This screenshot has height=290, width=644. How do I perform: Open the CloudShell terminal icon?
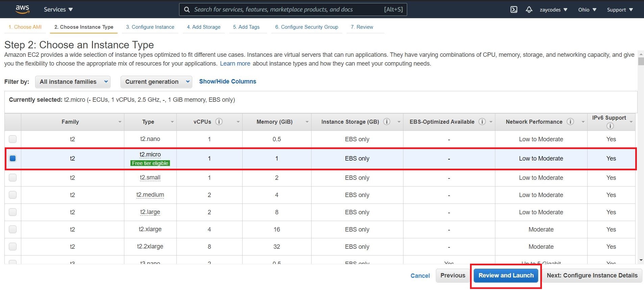coord(514,9)
